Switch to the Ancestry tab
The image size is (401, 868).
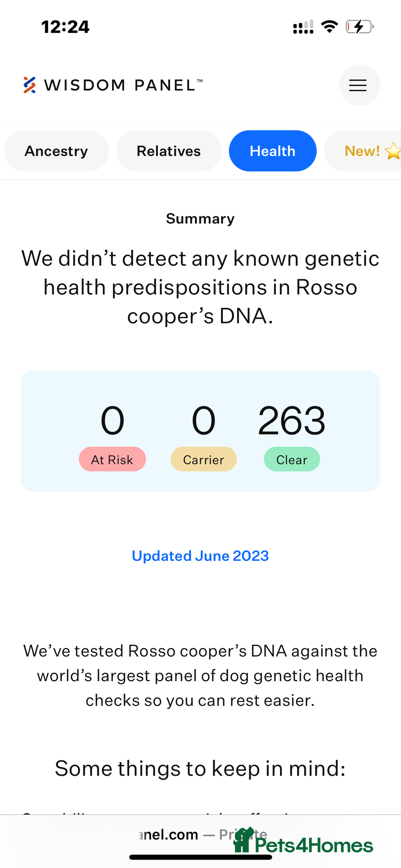coord(56,151)
